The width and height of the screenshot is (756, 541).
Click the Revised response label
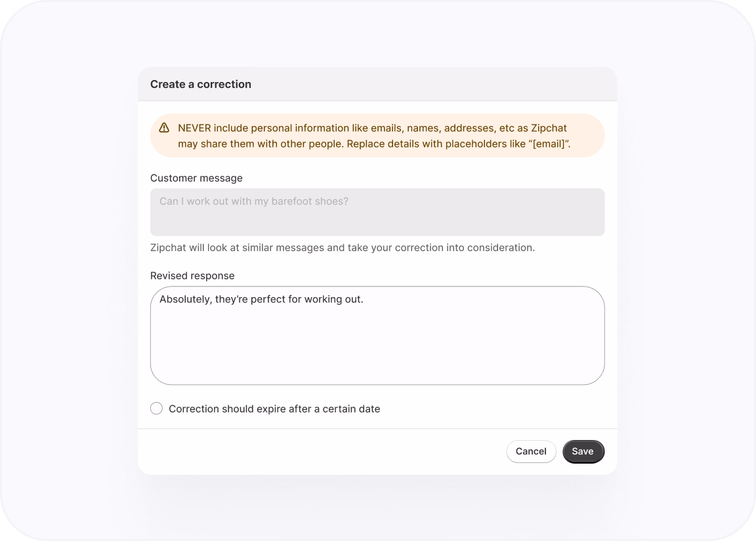[x=192, y=275]
